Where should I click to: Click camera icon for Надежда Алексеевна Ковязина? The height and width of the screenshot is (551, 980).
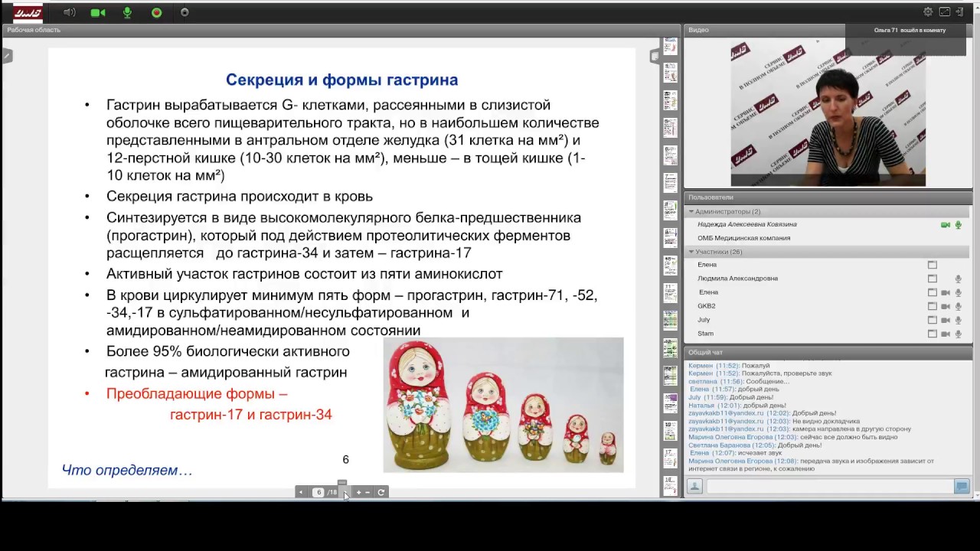pos(946,225)
